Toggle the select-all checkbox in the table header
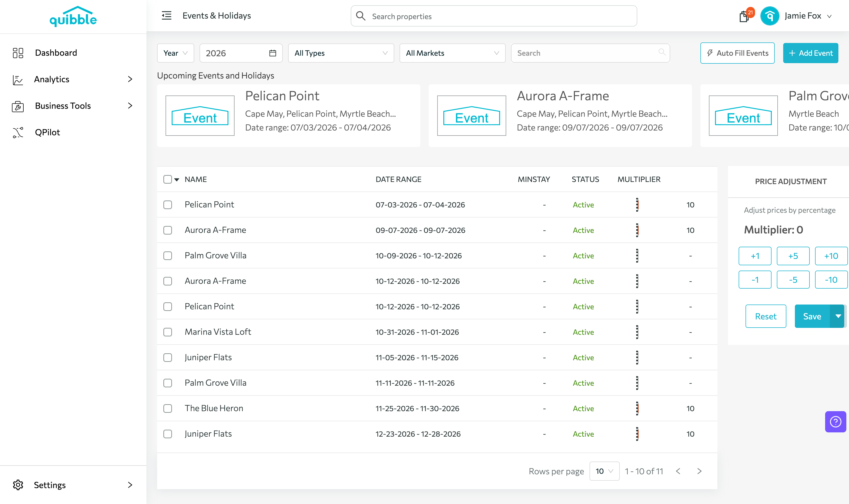Viewport: 849px width, 504px height. tap(168, 179)
